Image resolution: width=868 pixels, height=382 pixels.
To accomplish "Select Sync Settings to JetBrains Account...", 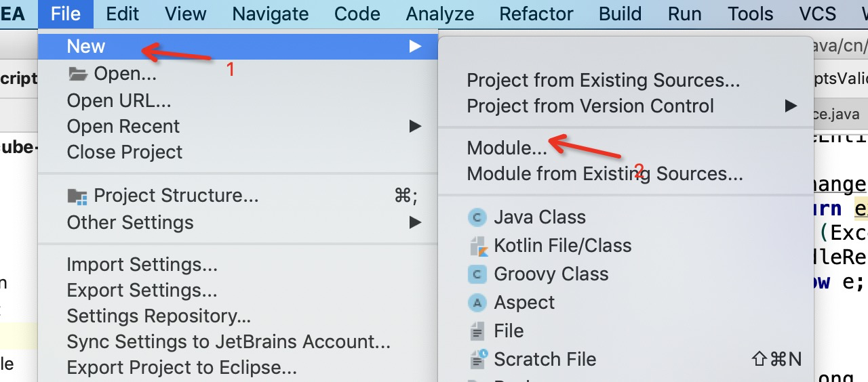I will click(x=228, y=342).
